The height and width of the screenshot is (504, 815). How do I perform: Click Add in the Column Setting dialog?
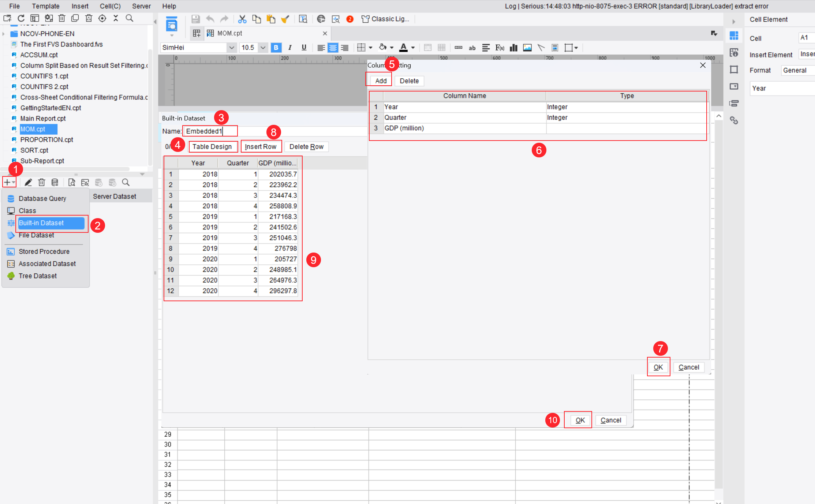coord(381,81)
